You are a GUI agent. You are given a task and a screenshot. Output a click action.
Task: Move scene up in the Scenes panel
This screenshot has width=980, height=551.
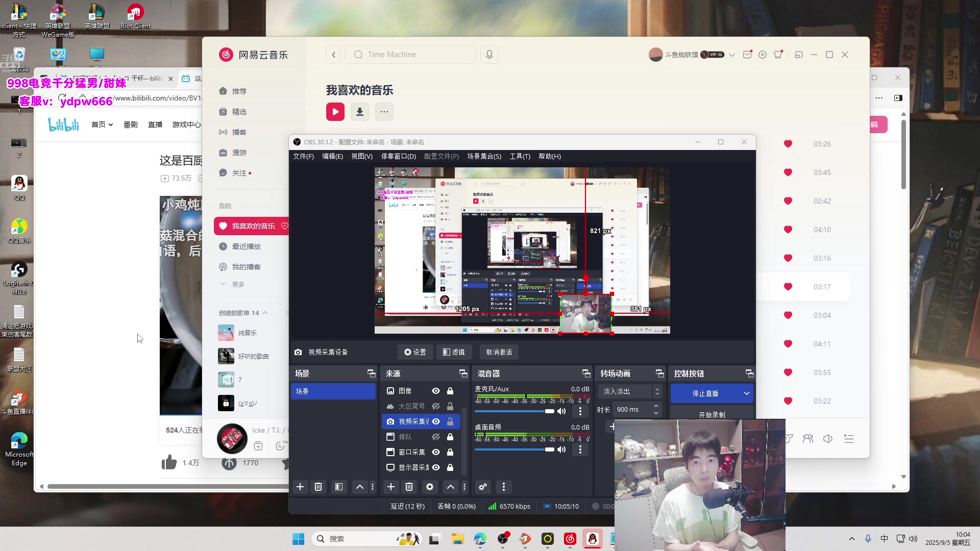click(x=360, y=487)
